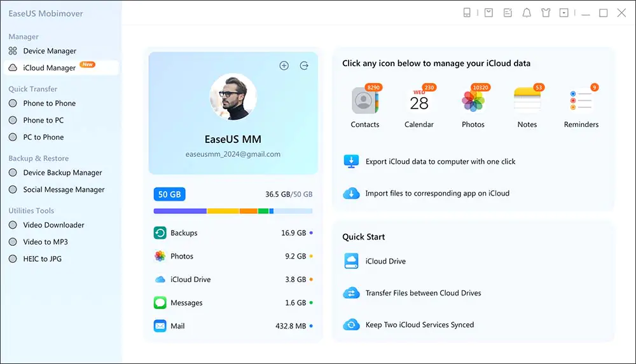Click the import cloud download icon
The height and width of the screenshot is (364, 636).
(351, 193)
